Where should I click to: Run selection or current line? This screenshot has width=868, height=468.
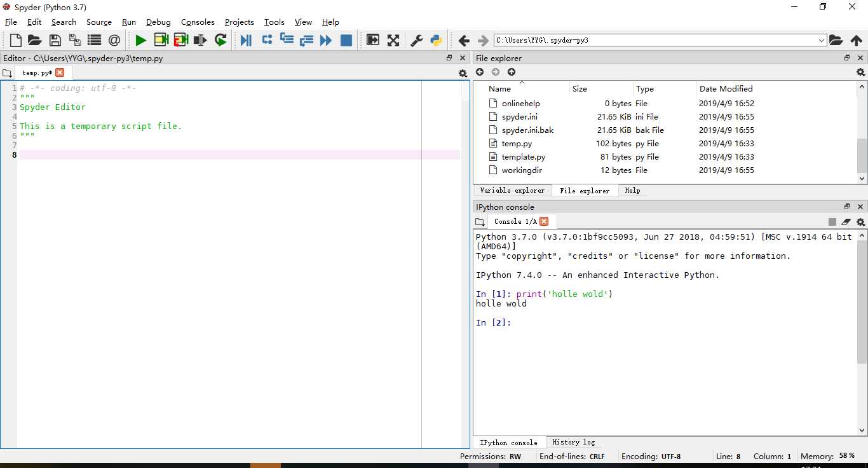coord(200,40)
